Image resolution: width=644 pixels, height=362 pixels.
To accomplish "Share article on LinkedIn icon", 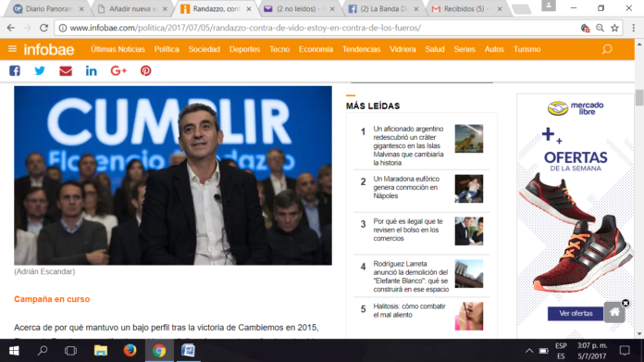I will 92,70.
